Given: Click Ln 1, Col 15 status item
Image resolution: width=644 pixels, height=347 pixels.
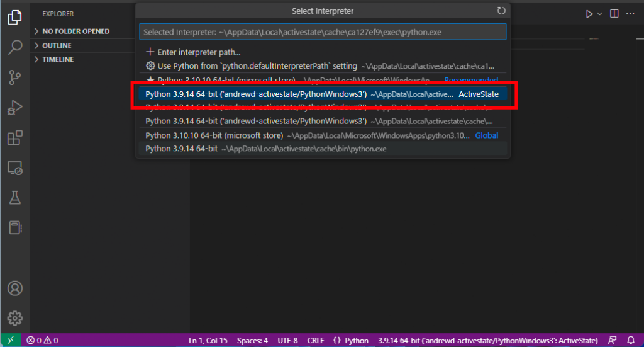Looking at the screenshot, I should pos(208,341).
